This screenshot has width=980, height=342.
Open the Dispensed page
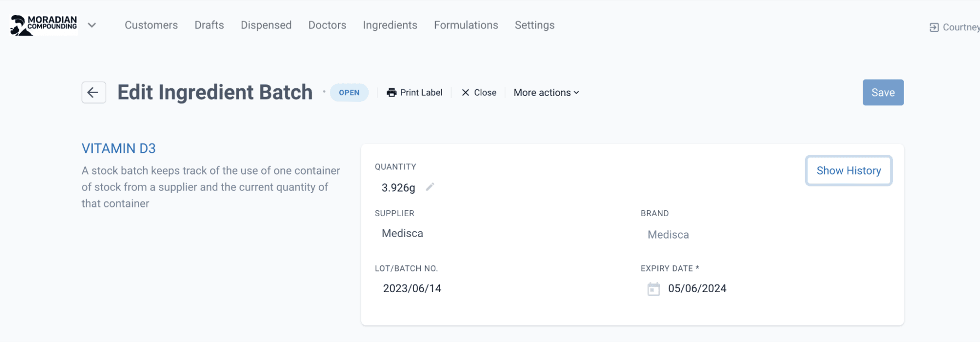click(x=266, y=25)
